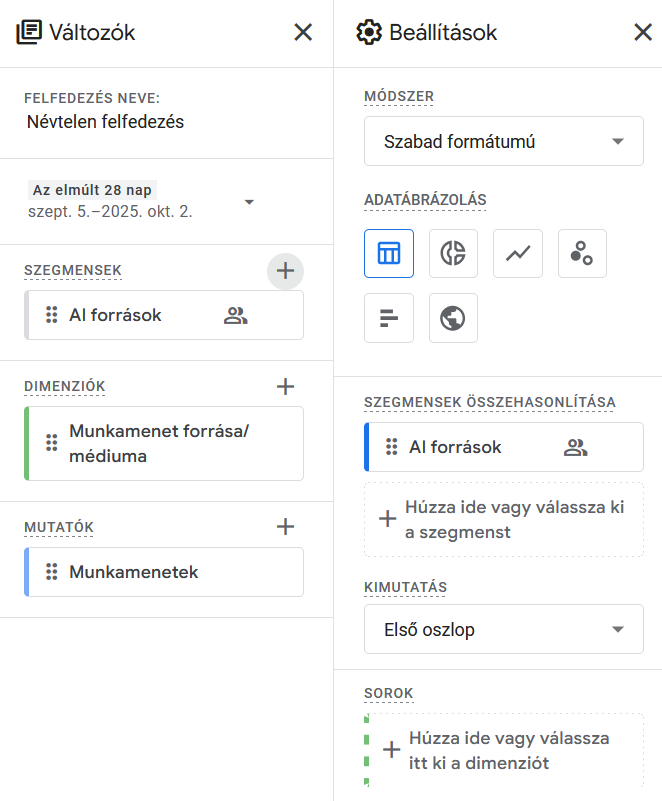Expand the date range selector
Image resolution: width=662 pixels, height=801 pixels.
[x=249, y=201]
